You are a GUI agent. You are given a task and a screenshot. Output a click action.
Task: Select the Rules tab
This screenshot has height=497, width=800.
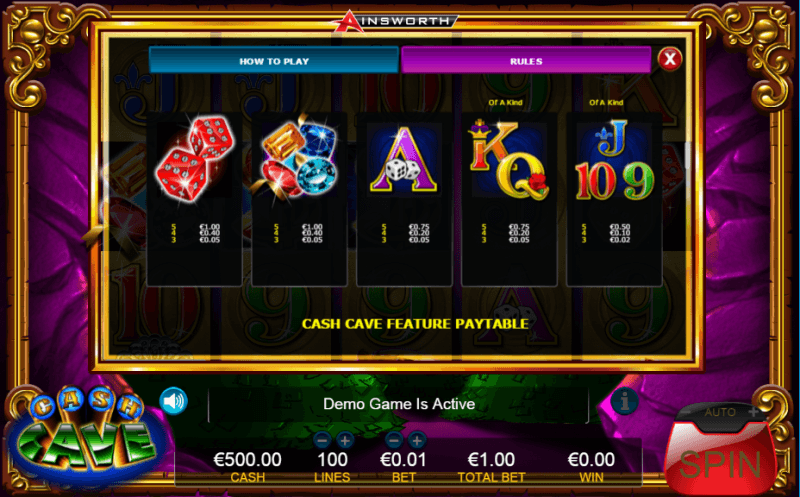point(526,61)
